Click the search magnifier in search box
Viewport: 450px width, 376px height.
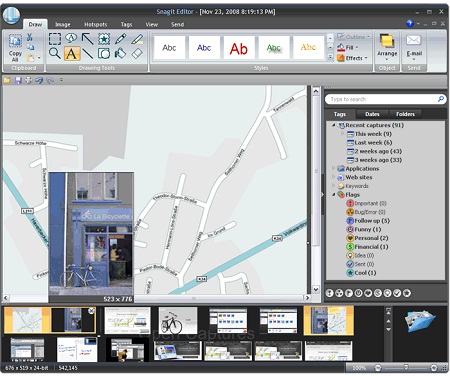pyautogui.click(x=440, y=99)
